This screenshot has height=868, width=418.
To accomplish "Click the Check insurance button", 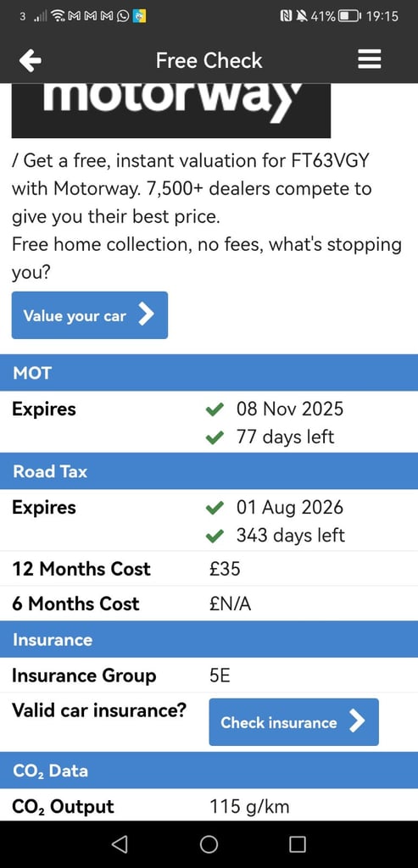I will click(293, 722).
